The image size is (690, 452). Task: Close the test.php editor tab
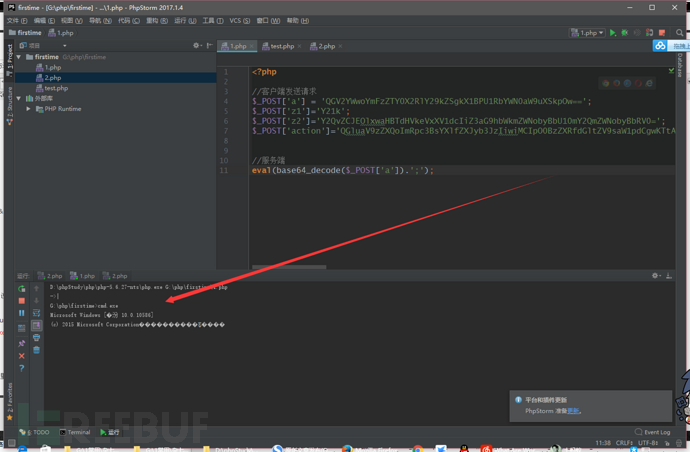coord(299,46)
